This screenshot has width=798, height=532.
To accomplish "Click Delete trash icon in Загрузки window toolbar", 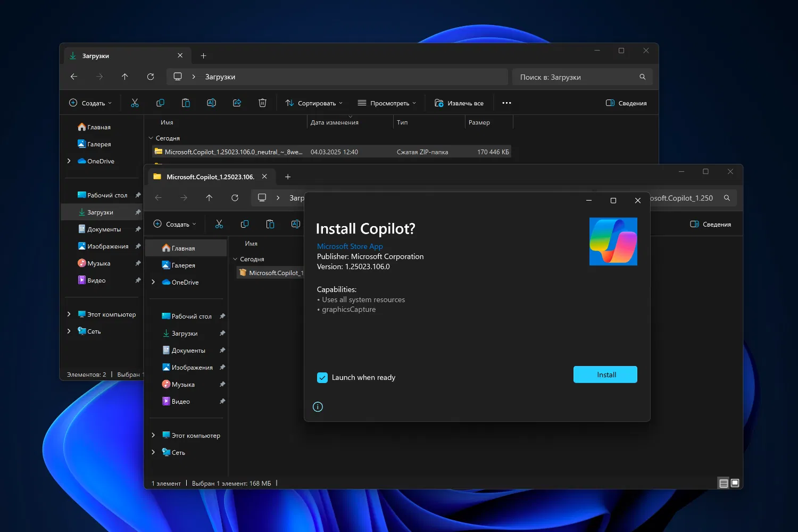I will pyautogui.click(x=262, y=103).
